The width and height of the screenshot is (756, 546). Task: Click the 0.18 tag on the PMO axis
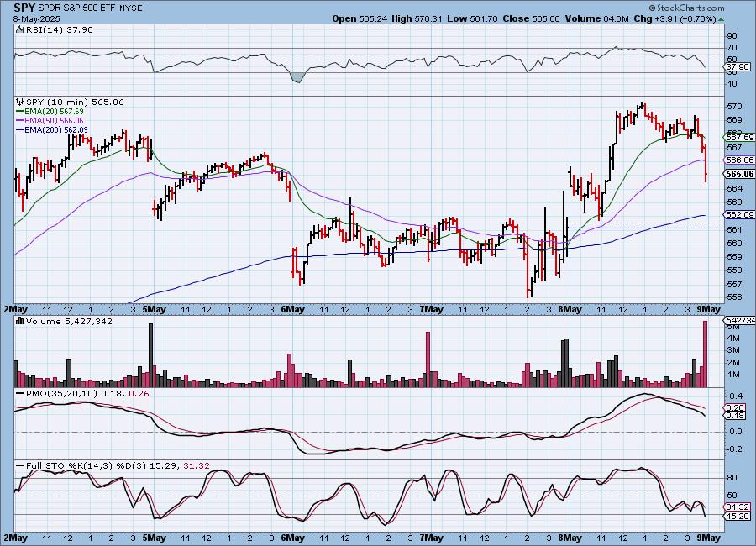(736, 415)
